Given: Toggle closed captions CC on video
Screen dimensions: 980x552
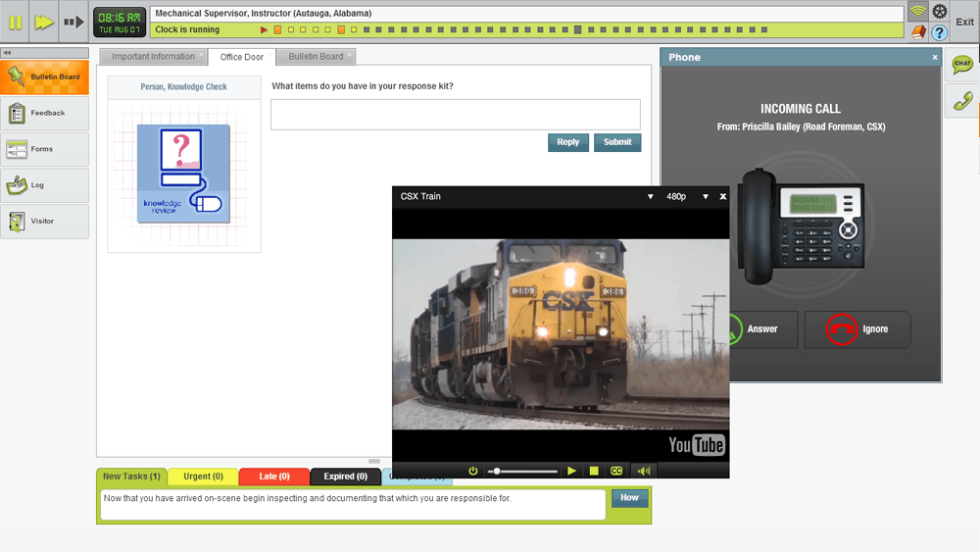Looking at the screenshot, I should click(616, 471).
